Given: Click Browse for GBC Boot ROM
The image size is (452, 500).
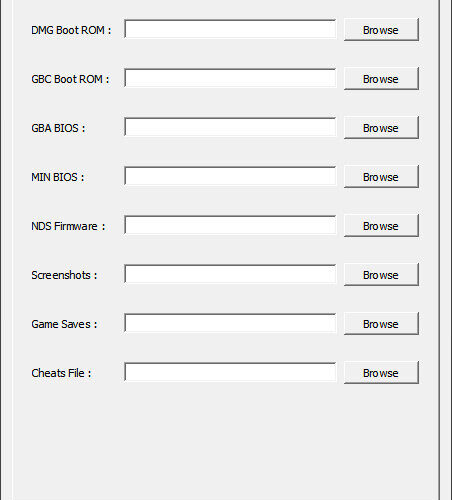Looking at the screenshot, I should [x=381, y=79].
